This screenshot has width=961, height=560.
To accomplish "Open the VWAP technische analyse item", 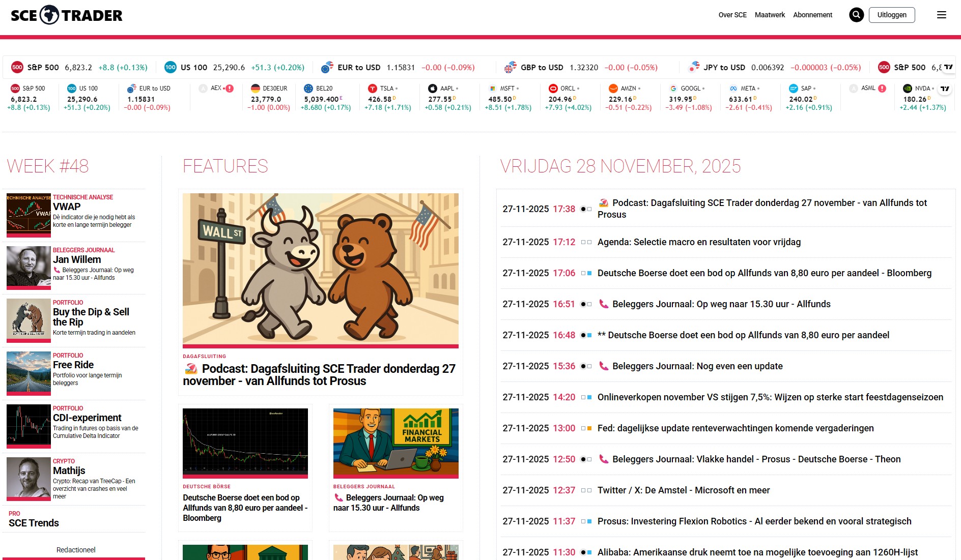I will 67,207.
